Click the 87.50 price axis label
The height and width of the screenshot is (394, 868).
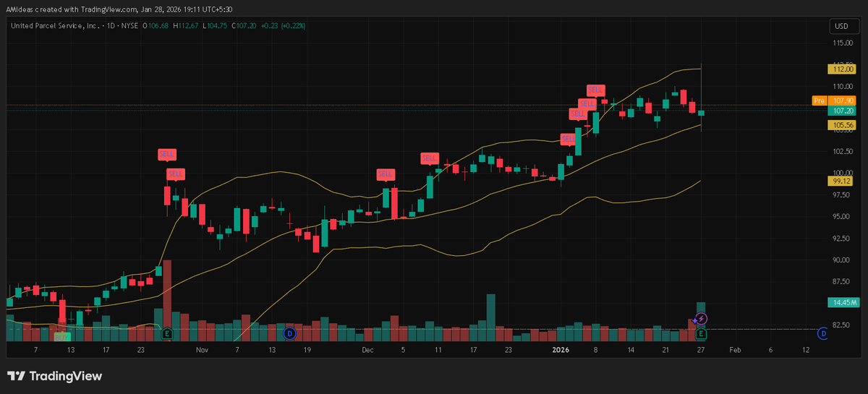[841, 282]
